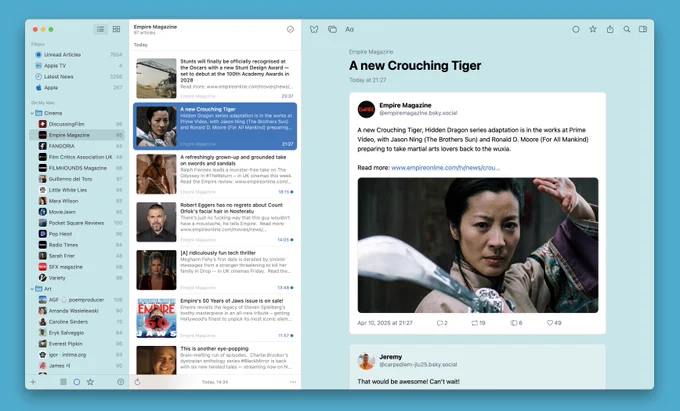680x411 pixels.
Task: Toggle the right sidebar panel icon
Action: 643,29
